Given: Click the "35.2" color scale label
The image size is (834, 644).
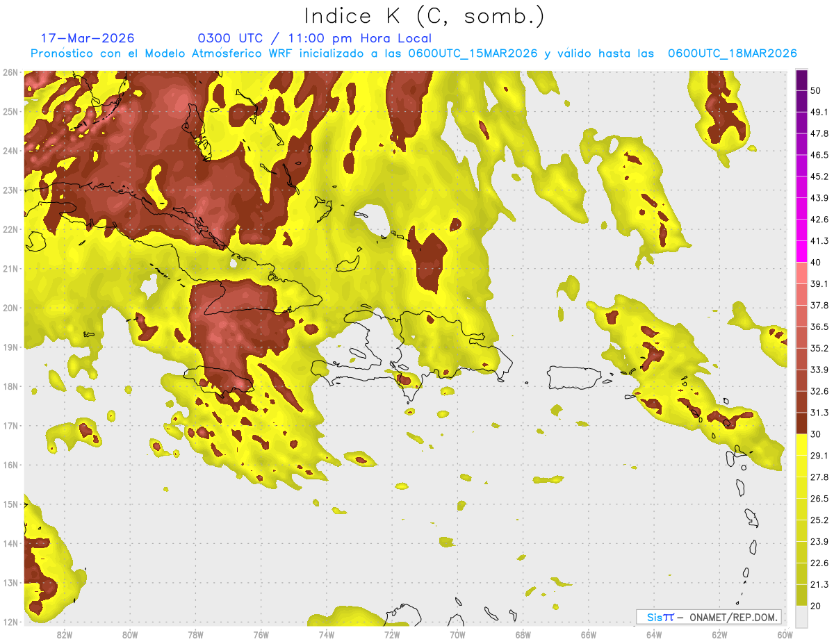Looking at the screenshot, I should coord(819,348).
